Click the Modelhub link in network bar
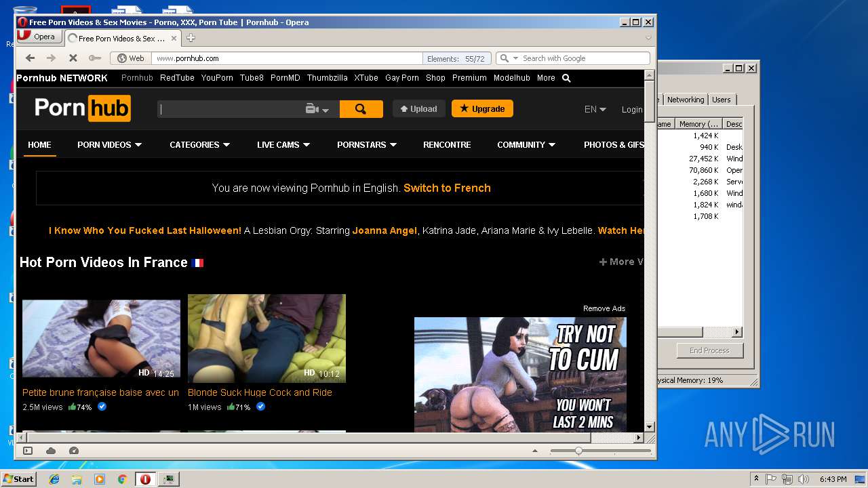Image resolution: width=868 pixels, height=488 pixels. (x=512, y=78)
